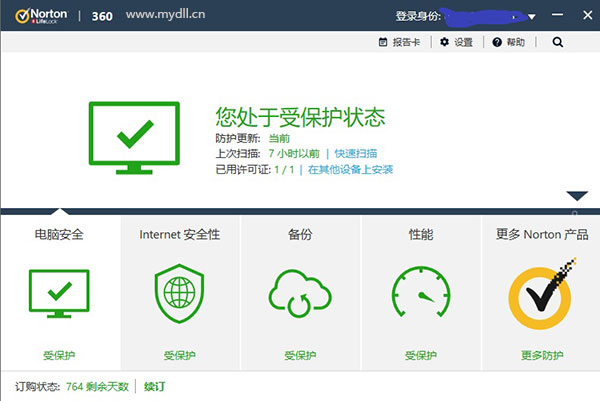Screen dimensions: 600x401
Task: Minimize the Norton 360 window
Action: pos(557,15)
